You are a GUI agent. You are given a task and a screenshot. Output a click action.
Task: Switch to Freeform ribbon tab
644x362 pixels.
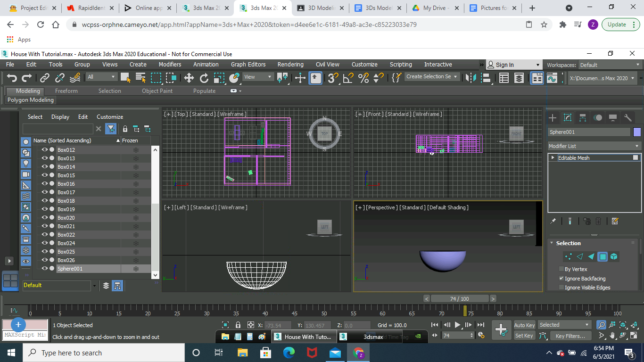(x=66, y=91)
